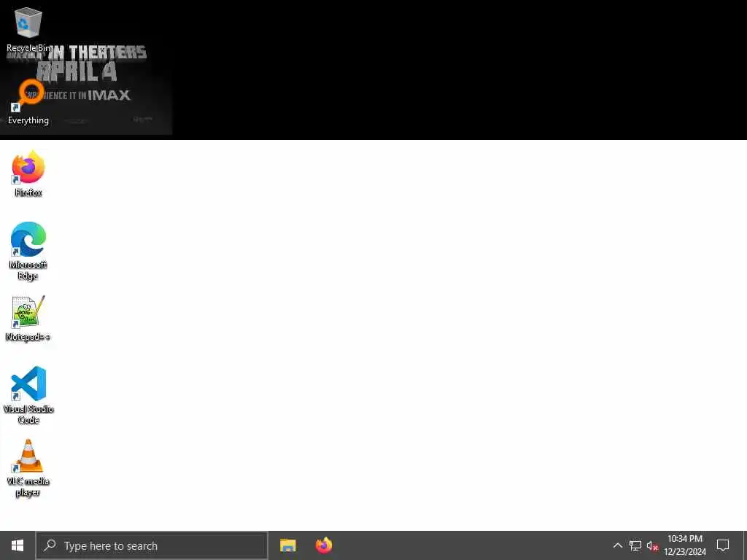This screenshot has height=560, width=747.
Task: Select the Notepad++ desktop shortcut
Action: click(28, 318)
